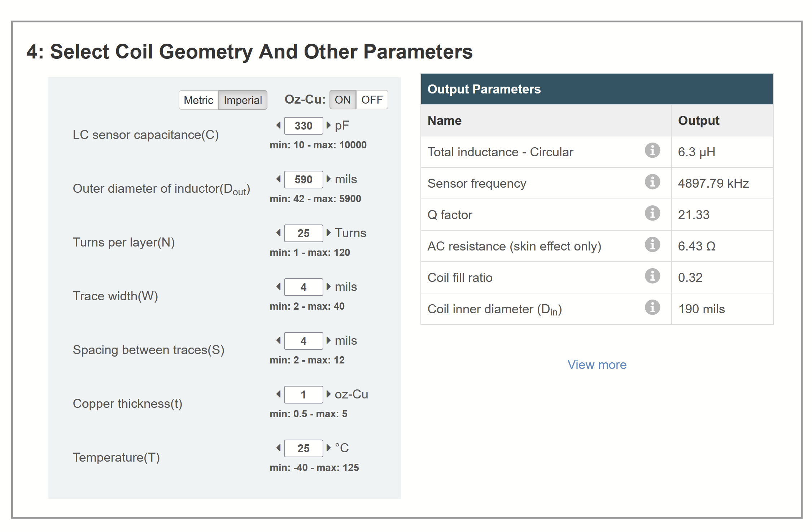
Task: Decrease LC sensor capacitance with left arrow
Action: pyautogui.click(x=279, y=125)
